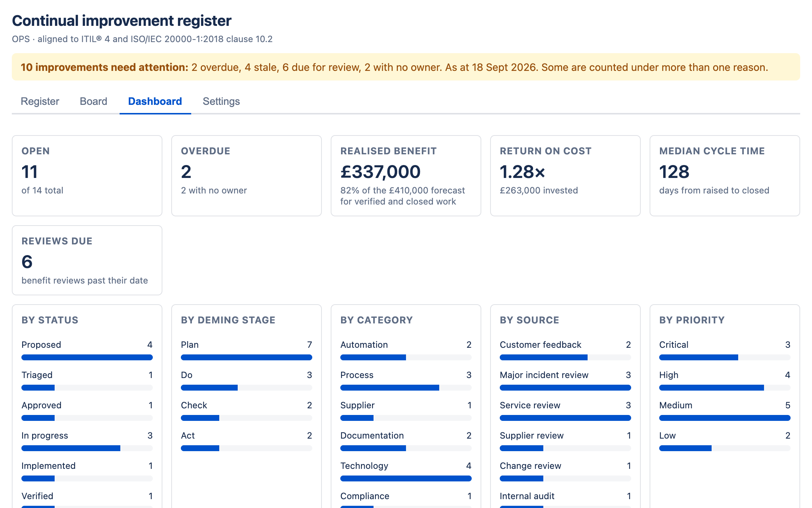Click the 'Supplier' category label
This screenshot has height=508, width=812.
(x=357, y=405)
